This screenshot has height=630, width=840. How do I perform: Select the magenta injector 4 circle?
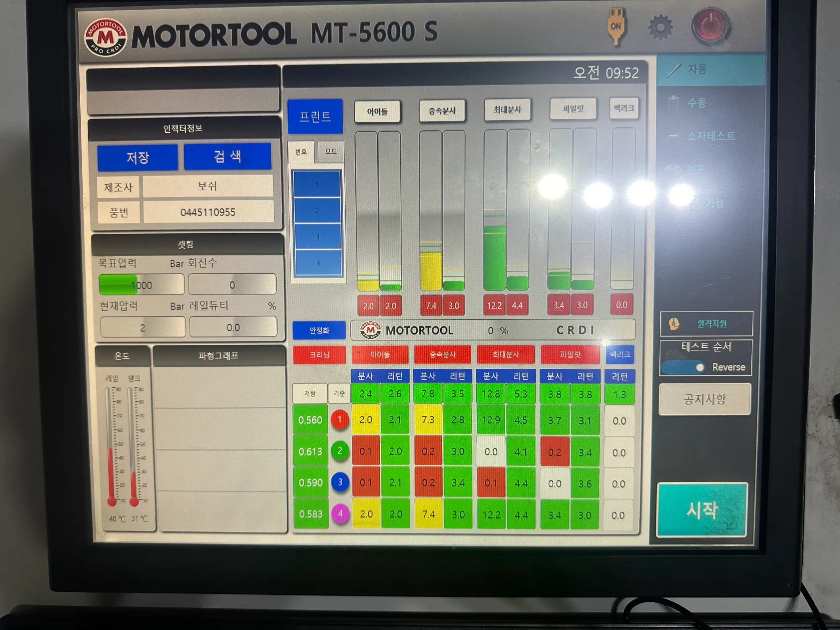coord(340,513)
